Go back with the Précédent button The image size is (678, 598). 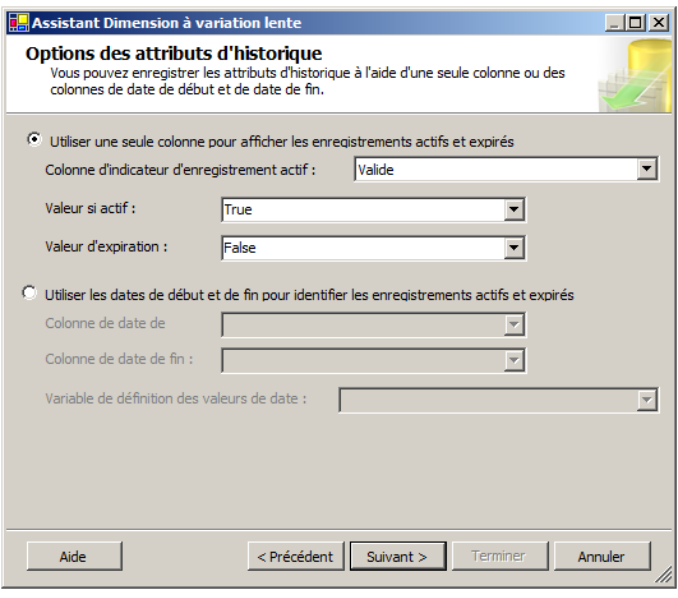point(296,557)
